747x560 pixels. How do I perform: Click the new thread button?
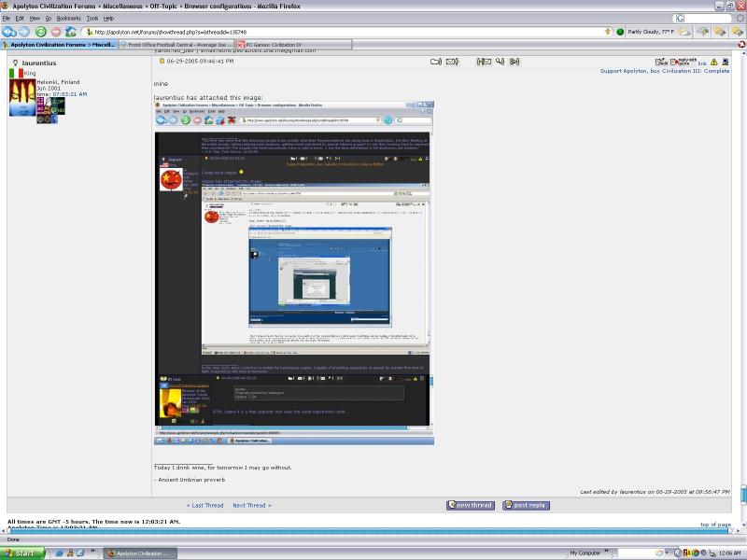[x=471, y=505]
